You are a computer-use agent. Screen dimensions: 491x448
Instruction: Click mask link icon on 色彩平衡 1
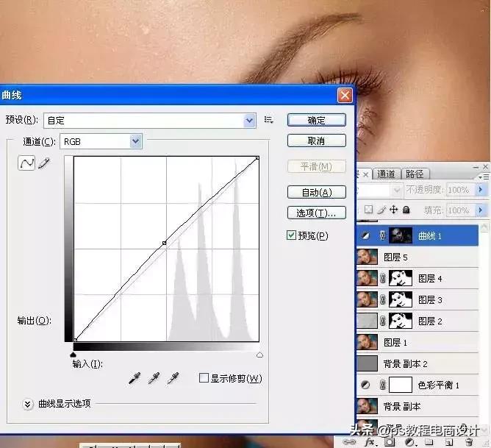click(x=382, y=385)
